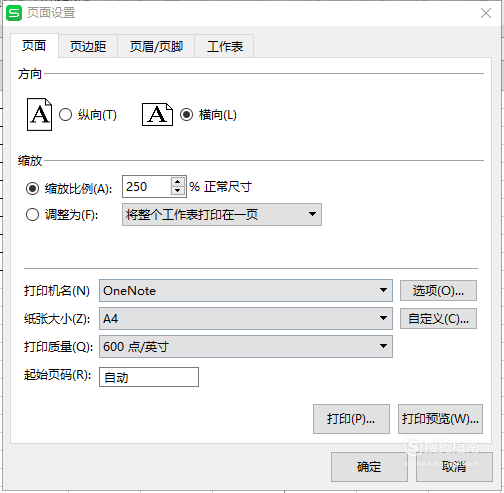This screenshot has height=493, width=504.
Task: Click the 页面设置 dialog title
Action: click(51, 13)
